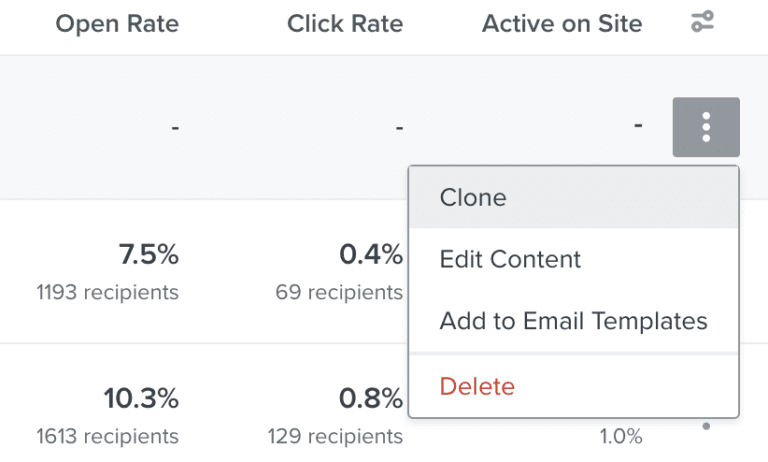Image resolution: width=768 pixels, height=462 pixels.
Task: Open the partially hidden bottom row actions menu
Action: [706, 426]
